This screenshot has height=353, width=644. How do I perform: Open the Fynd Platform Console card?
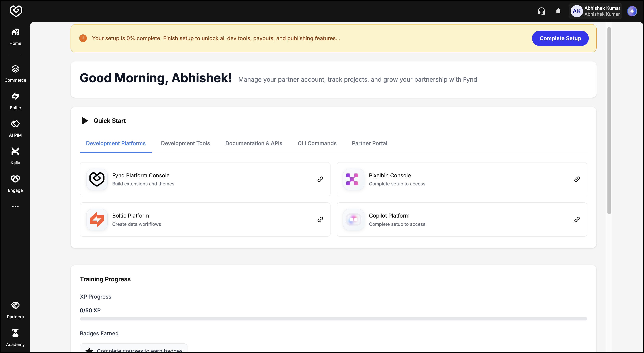[x=205, y=179]
